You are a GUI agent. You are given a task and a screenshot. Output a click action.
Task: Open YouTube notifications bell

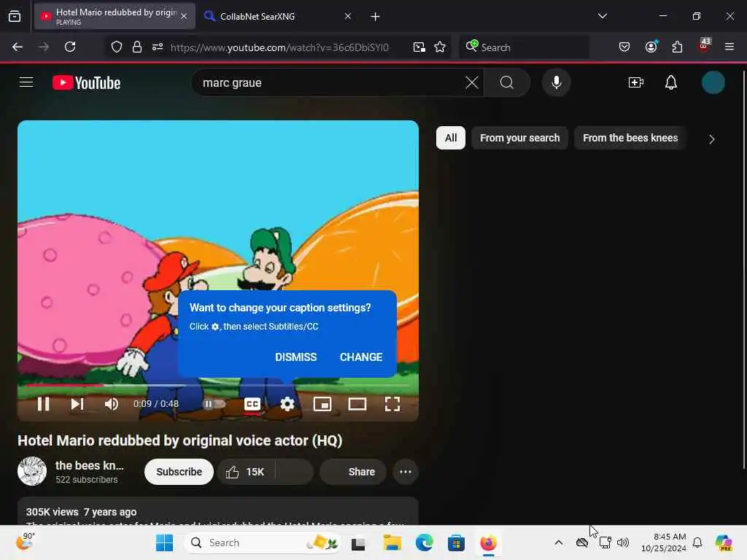(671, 83)
